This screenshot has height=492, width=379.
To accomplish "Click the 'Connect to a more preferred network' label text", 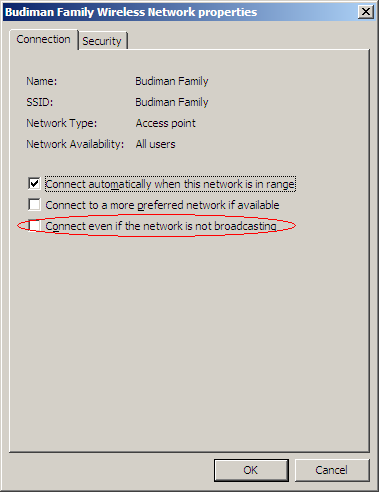I will 162,205.
